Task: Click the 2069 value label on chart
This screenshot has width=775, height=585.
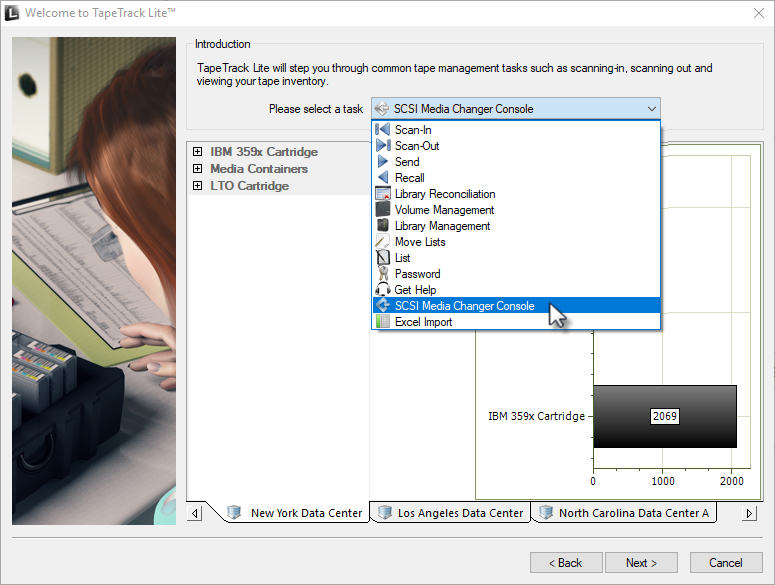Action: pyautogui.click(x=665, y=416)
